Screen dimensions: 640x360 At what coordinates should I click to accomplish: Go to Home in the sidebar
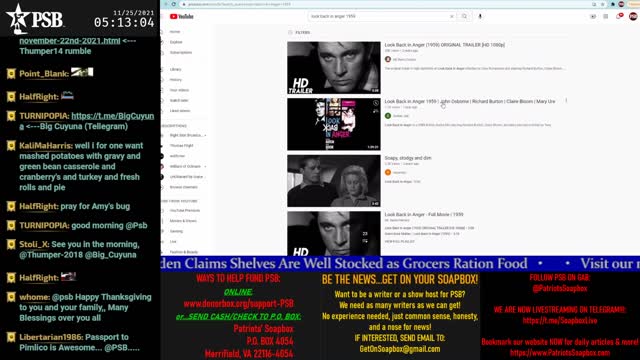pos(175,32)
